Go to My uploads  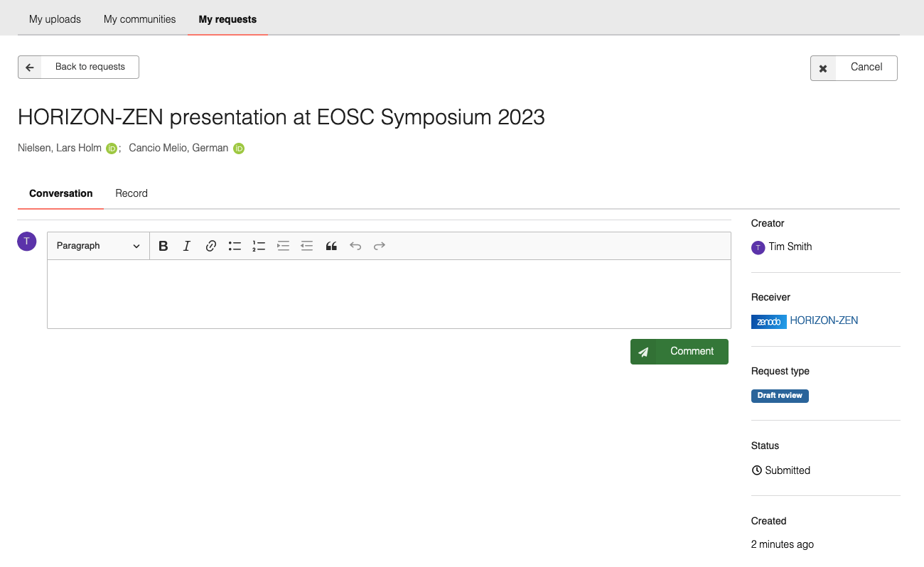55,19
